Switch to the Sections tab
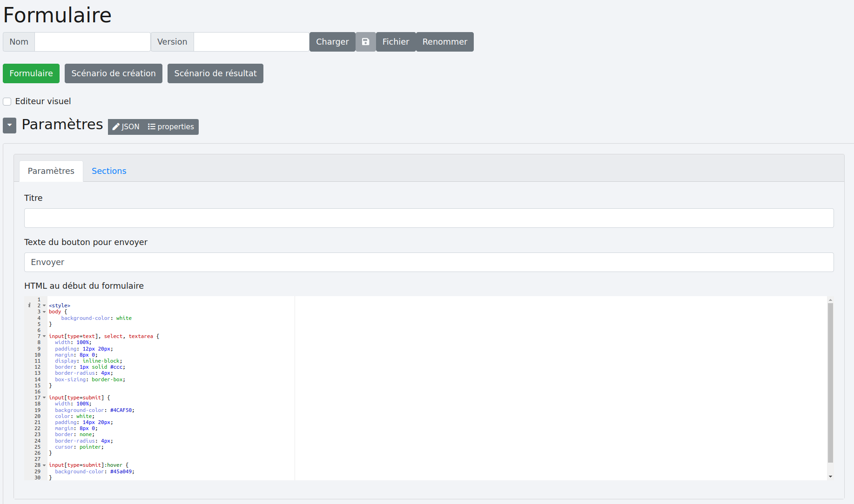The width and height of the screenshot is (854, 504). [109, 171]
